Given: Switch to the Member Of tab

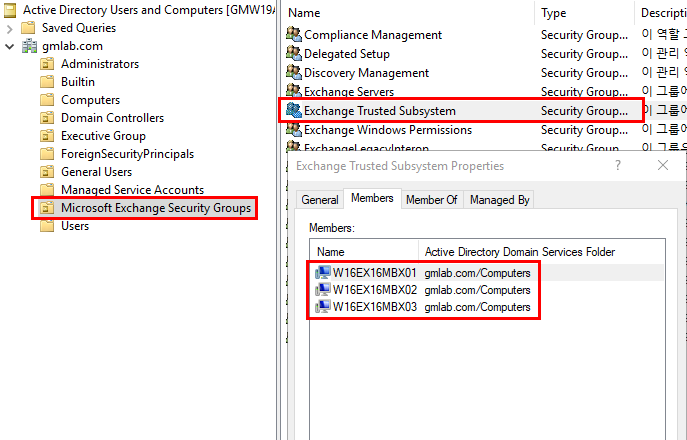Looking at the screenshot, I should click(432, 200).
